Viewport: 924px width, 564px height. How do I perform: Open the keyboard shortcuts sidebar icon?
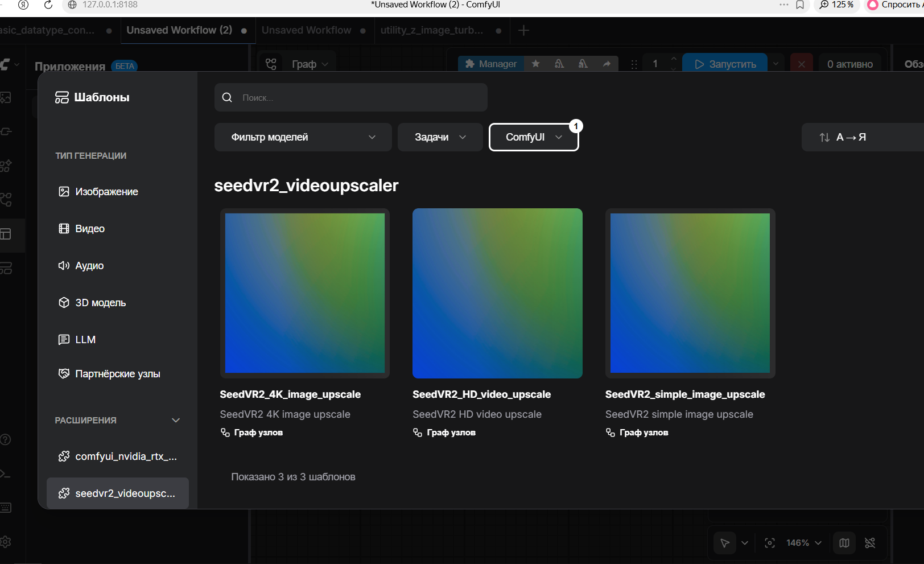pyautogui.click(x=6, y=508)
